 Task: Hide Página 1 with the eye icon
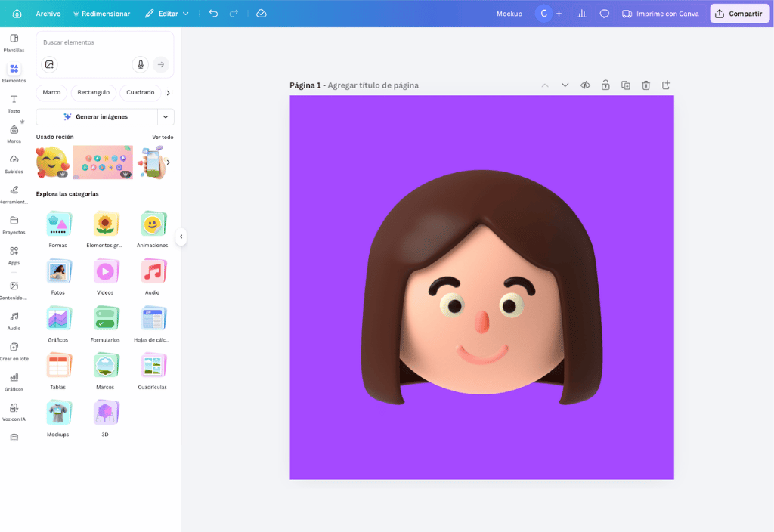[x=585, y=85]
